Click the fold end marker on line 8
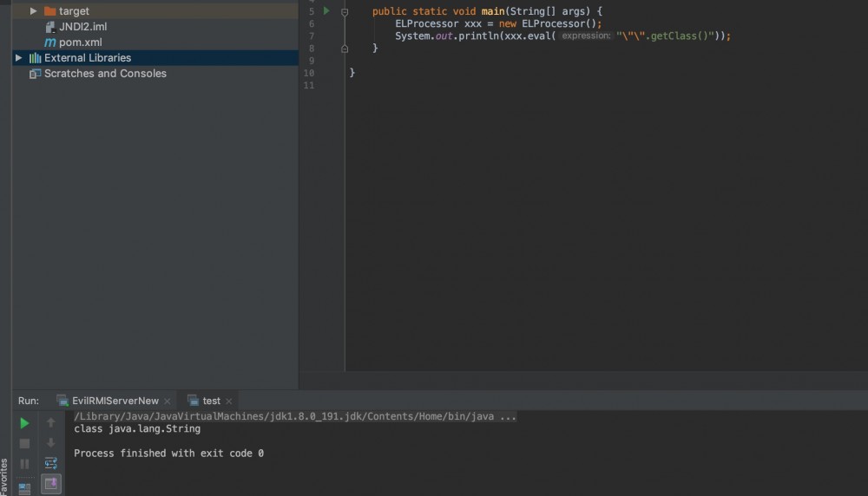Image resolution: width=868 pixels, height=496 pixels. 345,49
